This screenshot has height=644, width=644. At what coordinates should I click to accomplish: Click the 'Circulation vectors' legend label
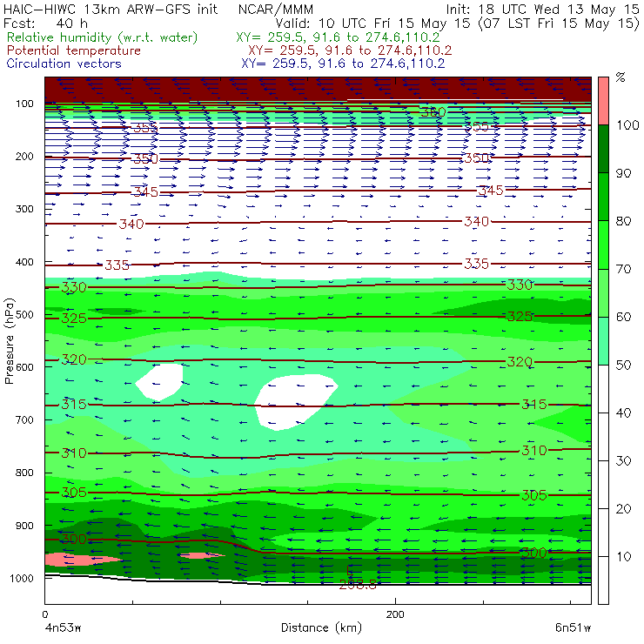pos(64,64)
